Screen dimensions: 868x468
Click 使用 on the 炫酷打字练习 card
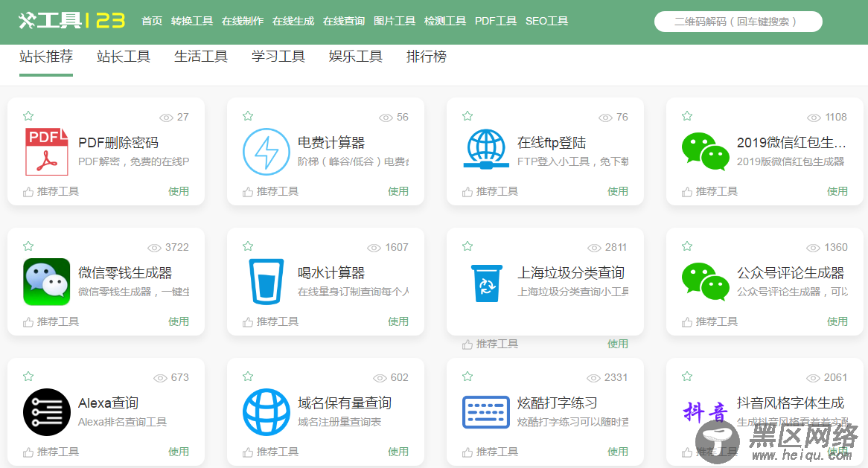coord(618,452)
